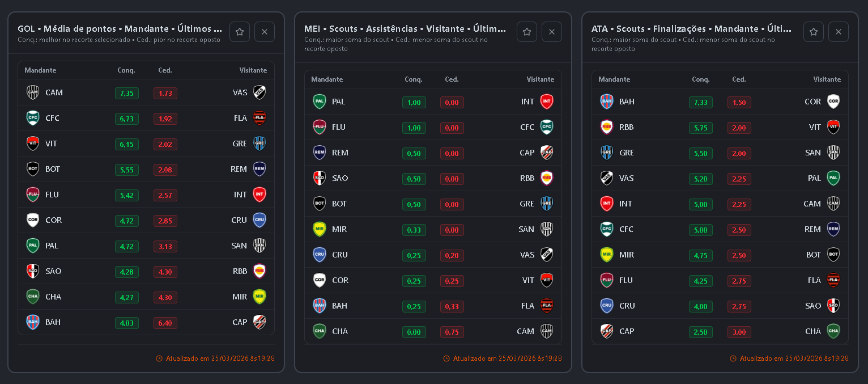Click the FLA crest in the GOL card
The width and height of the screenshot is (868, 384).
tap(259, 118)
